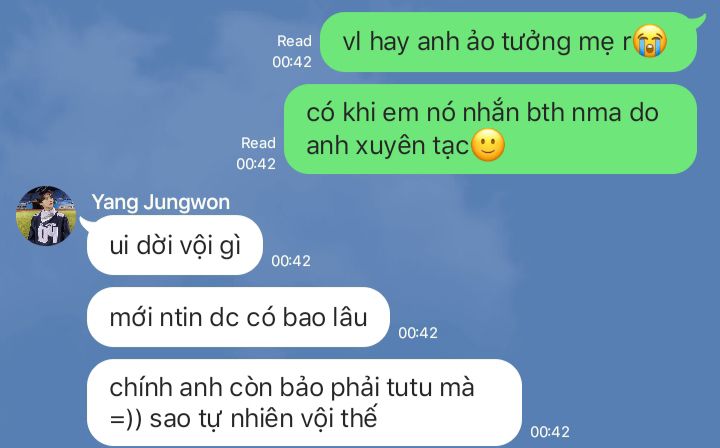The height and width of the screenshot is (448, 720).
Task: Click the timestamp beside the "sao tự nhiên vội thế" message
Action: click(x=550, y=431)
